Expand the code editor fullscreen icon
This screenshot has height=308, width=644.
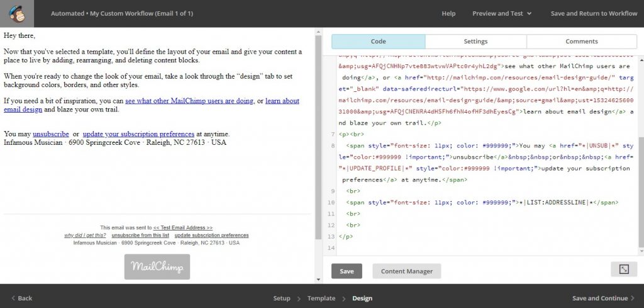(624, 269)
